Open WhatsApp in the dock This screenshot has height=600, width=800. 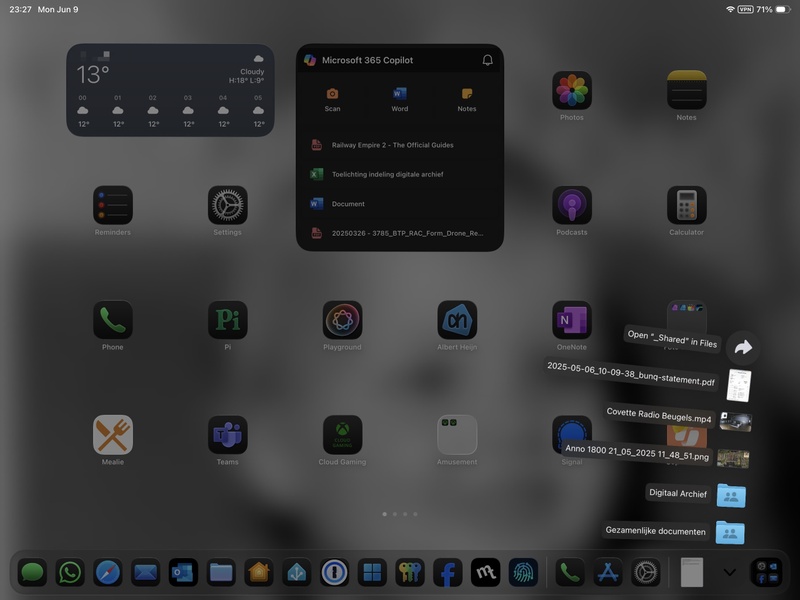coord(70,572)
